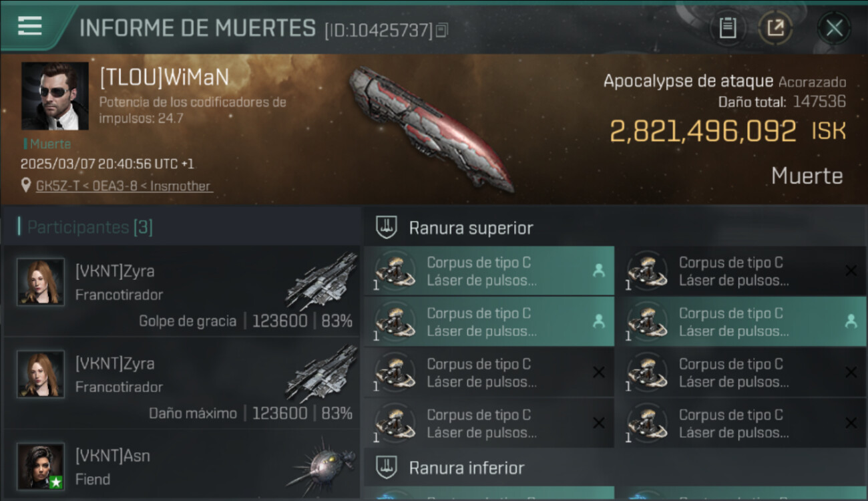Viewport: 868px width, 501px height.
Task: Open WiMaN's pilot portrait
Action: (x=55, y=96)
